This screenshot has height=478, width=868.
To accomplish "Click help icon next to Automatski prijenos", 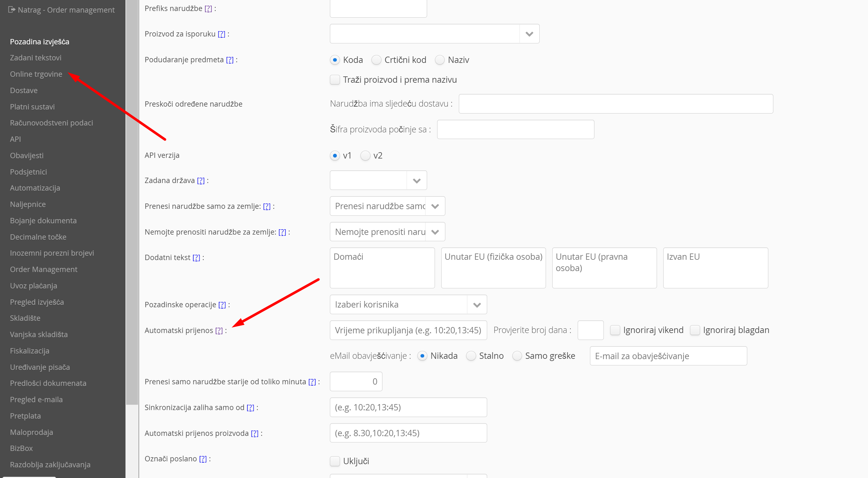I will click(x=219, y=331).
